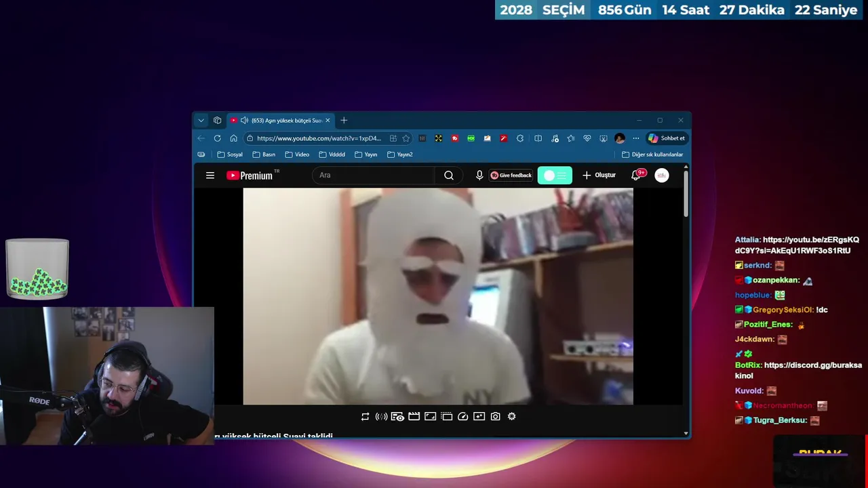Screen dimensions: 868x488
Task: Open the playback speed gauge icon
Action: click(x=462, y=416)
